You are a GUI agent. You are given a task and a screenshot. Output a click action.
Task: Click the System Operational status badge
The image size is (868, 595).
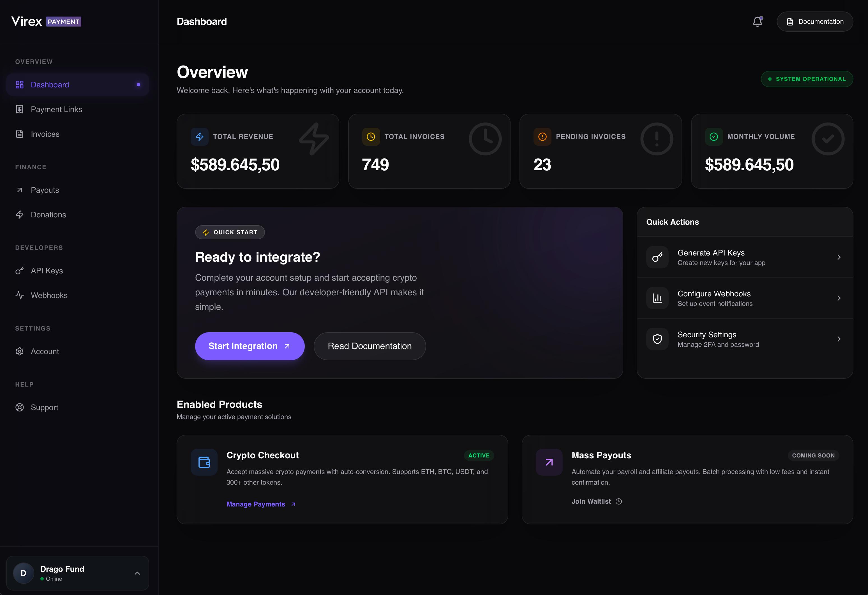807,79
